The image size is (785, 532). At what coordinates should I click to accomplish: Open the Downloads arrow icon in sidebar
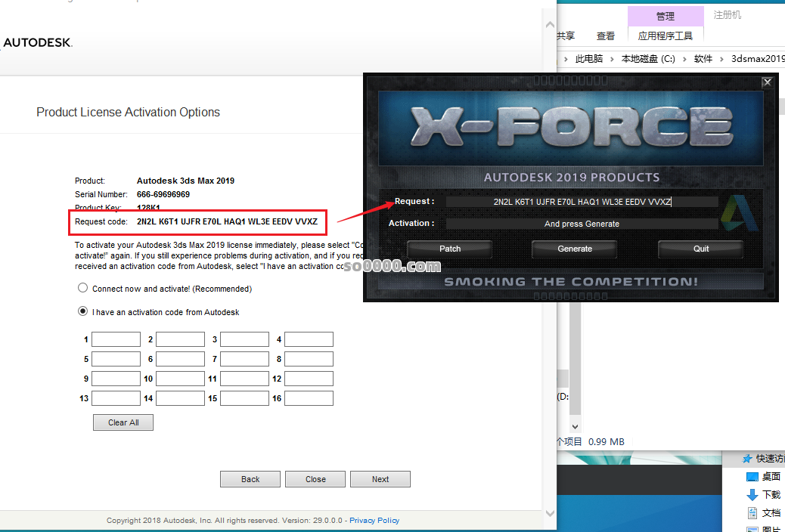click(752, 495)
